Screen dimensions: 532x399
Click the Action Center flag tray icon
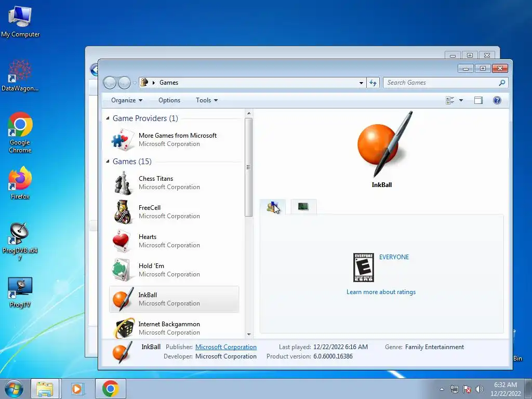click(x=467, y=389)
